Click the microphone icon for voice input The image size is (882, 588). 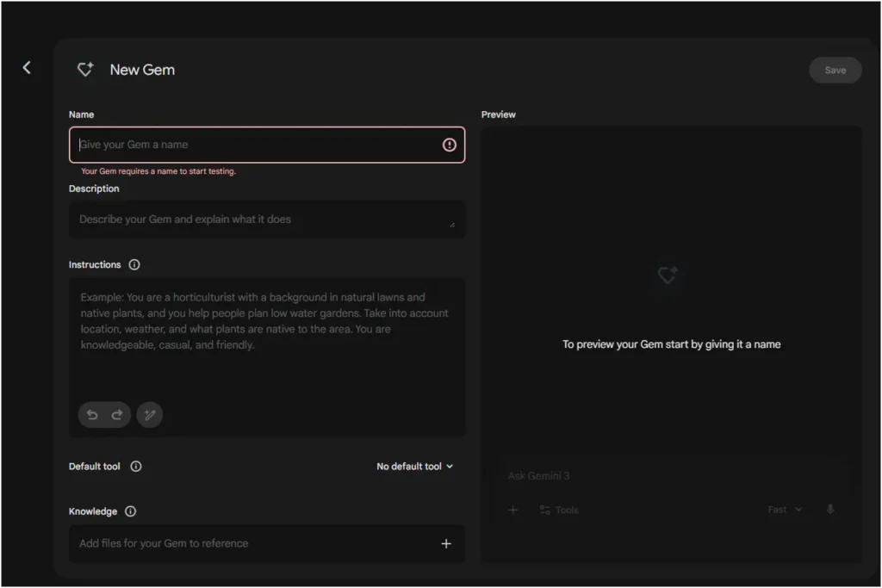(829, 509)
